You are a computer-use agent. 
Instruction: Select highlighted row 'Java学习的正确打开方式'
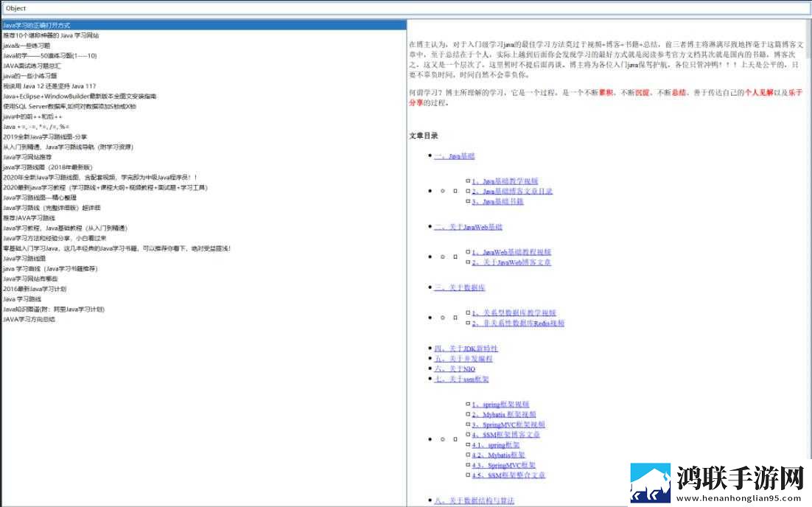(204, 25)
